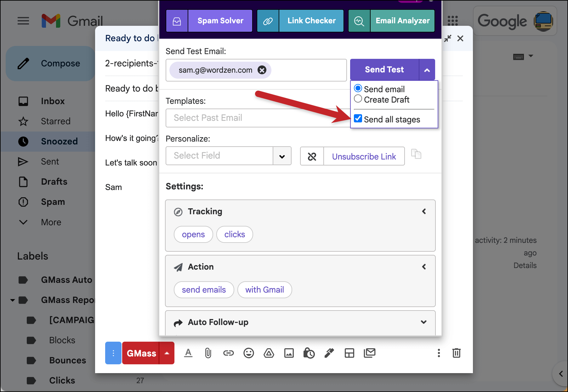Insert files using Google Drive
Viewport: 568px width, 392px height.
[269, 353]
